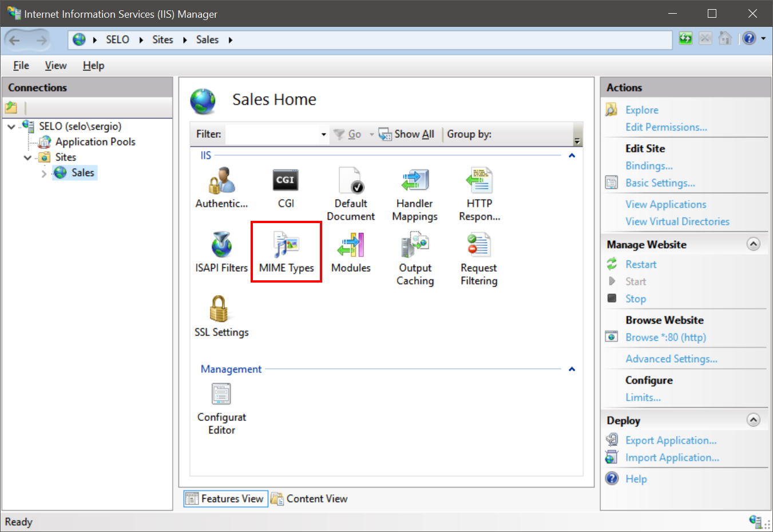Click the Sites breadcrumb segment
Image resolution: width=773 pixels, height=532 pixels.
162,40
